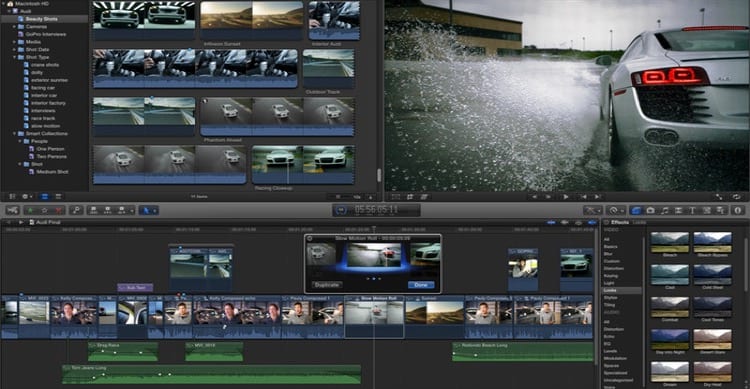Viewport: 750px width, 389px height.
Task: Switch event browser to list view
Action: pos(58,197)
